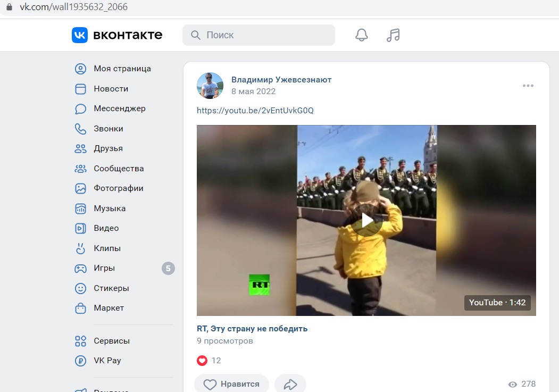Click the 9 просмотров text
The width and height of the screenshot is (559, 392).
click(225, 341)
